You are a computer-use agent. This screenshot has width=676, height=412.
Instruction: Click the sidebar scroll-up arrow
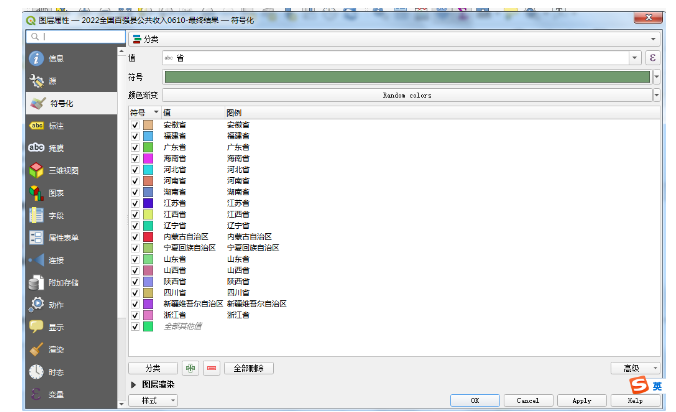tap(121, 51)
